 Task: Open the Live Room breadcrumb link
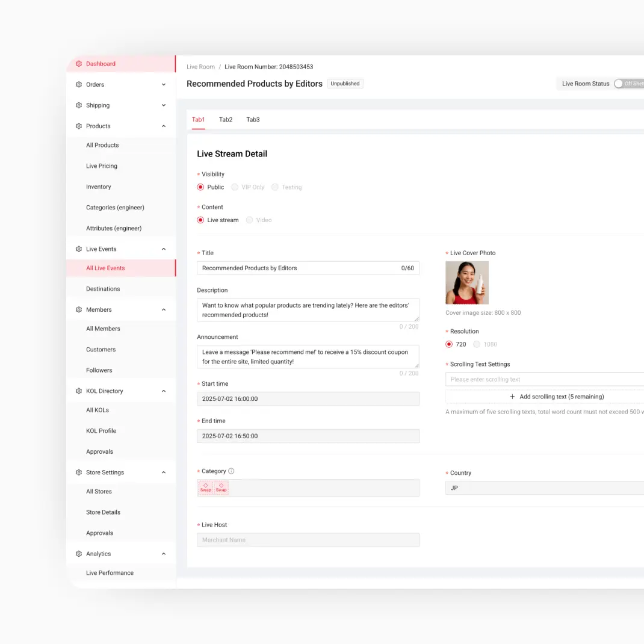[x=200, y=66]
